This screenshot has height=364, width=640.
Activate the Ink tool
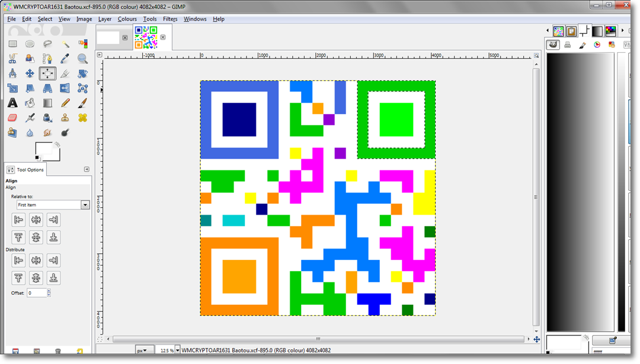[47, 118]
